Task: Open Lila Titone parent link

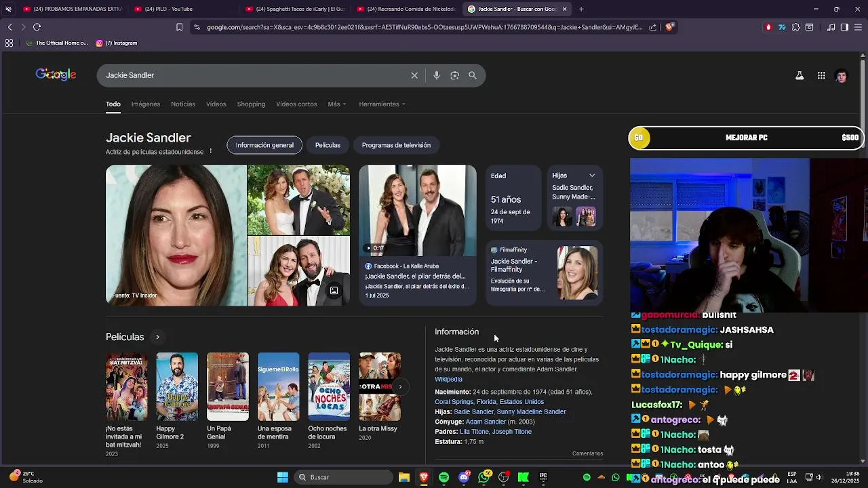Action: click(x=474, y=431)
